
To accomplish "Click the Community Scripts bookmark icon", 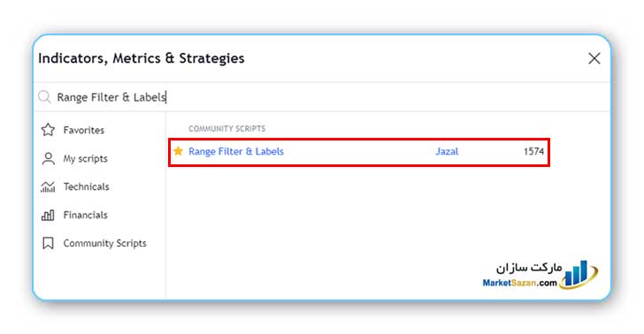I will click(48, 243).
